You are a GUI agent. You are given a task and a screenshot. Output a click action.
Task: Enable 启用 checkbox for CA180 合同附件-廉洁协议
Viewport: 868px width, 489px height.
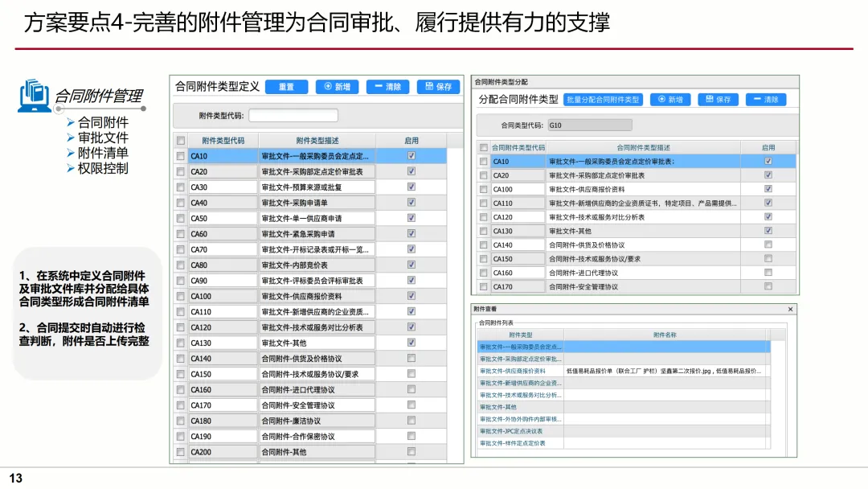411,421
